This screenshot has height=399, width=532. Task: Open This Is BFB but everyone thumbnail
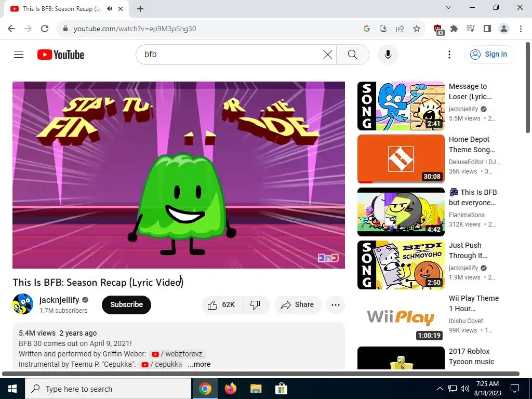[401, 212]
